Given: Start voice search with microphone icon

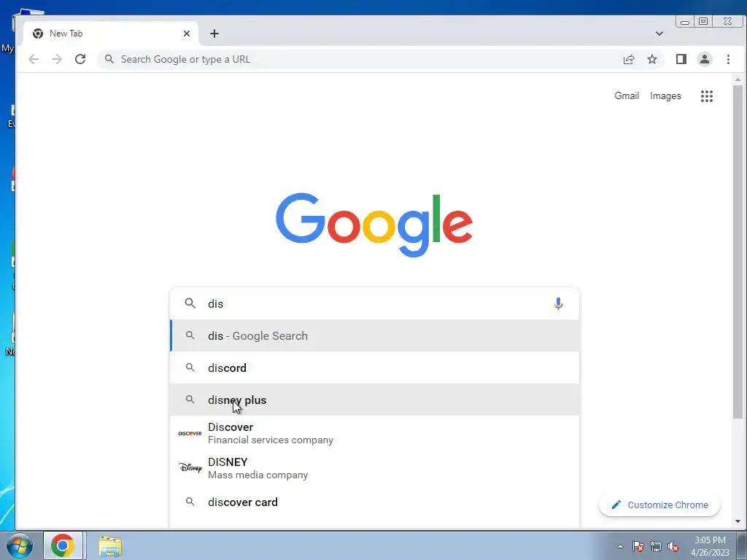Looking at the screenshot, I should coord(558,303).
